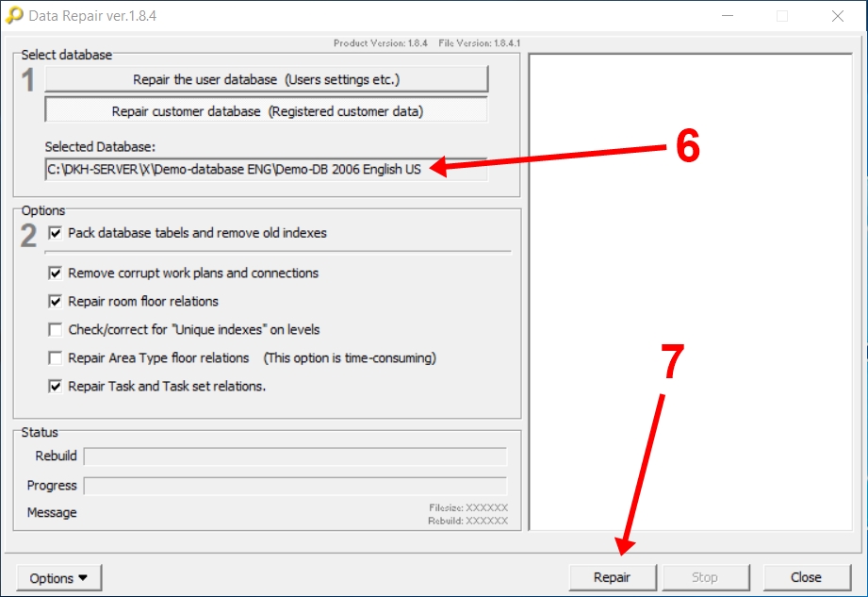Viewport: 868px width, 597px height.
Task: Uncheck Remove corrupt work plans and connections
Action: click(55, 273)
